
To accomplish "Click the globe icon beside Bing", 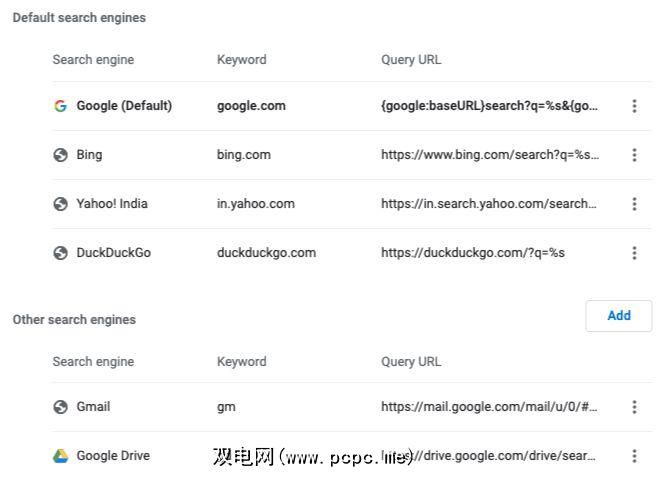I will pos(60,155).
